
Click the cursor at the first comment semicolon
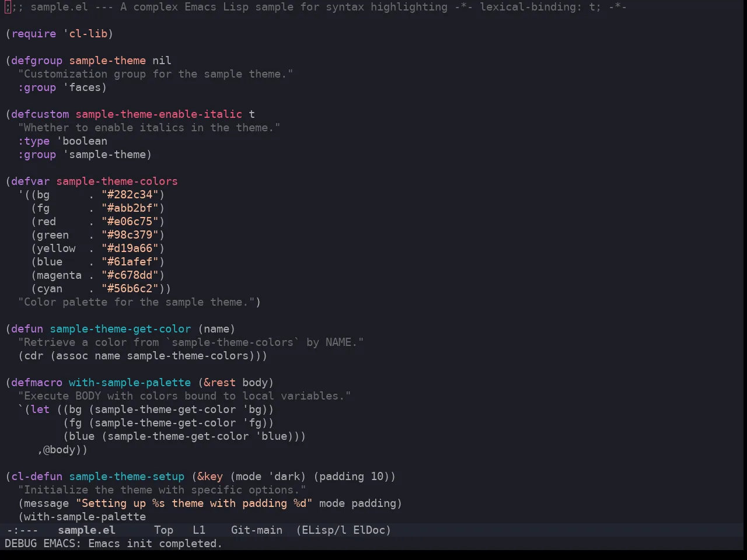8,7
